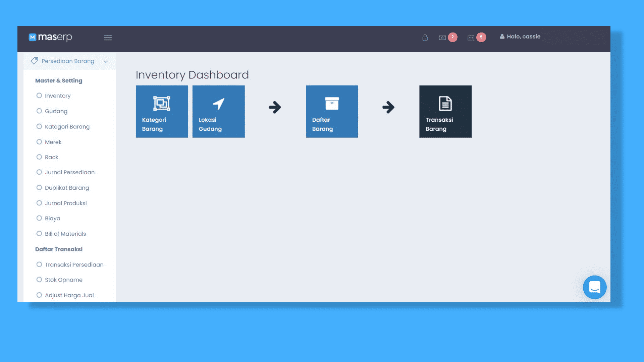
Task: Open Jurnal Persediaan menu item
Action: (69, 172)
